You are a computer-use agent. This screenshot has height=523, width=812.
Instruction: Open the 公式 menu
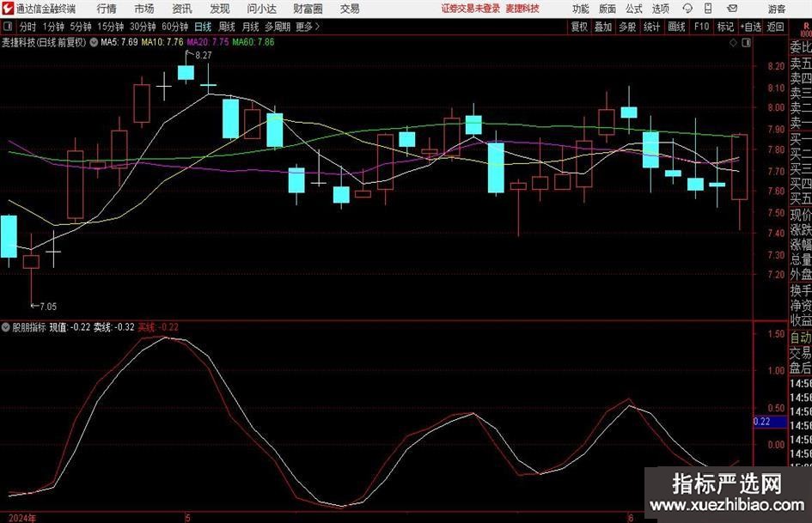tap(634, 9)
